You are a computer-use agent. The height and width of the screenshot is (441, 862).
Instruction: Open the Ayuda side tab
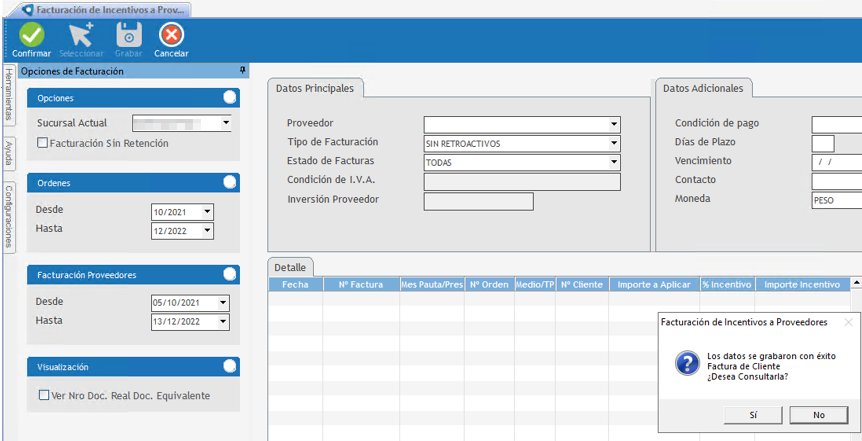(x=9, y=154)
